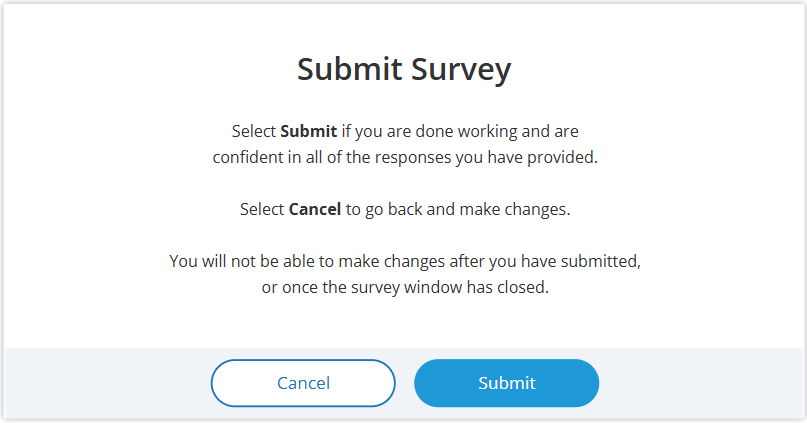Click the footer gap between Cancel and Submit
The height and width of the screenshot is (423, 807).
click(x=405, y=383)
